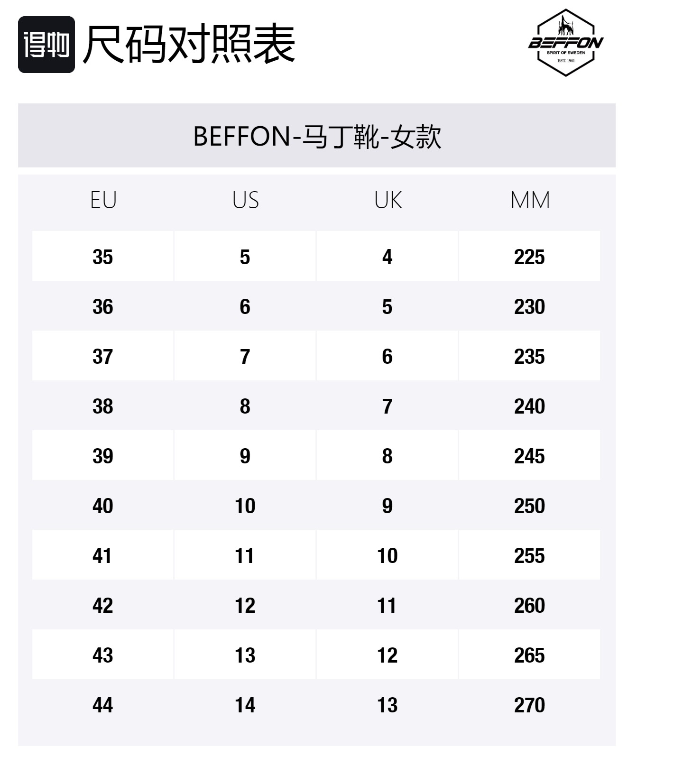The width and height of the screenshot is (683, 784).
Task: Select EU size 42 cell
Action: [x=103, y=605]
